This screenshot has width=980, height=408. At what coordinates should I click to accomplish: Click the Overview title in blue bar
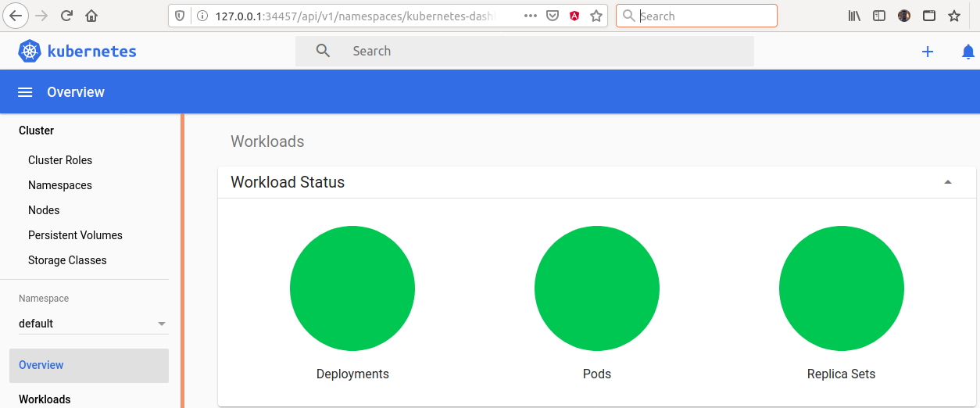76,92
